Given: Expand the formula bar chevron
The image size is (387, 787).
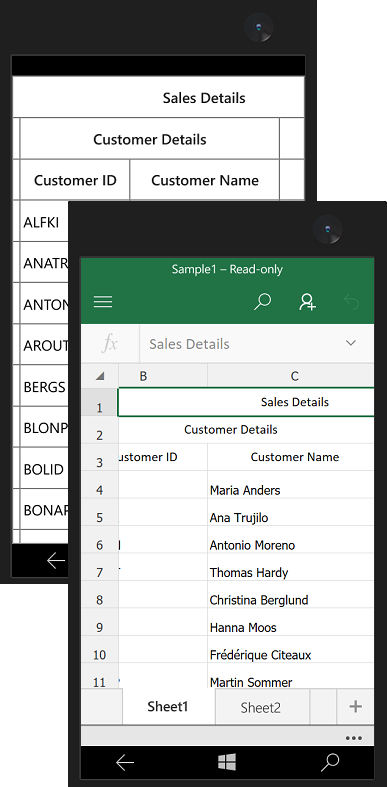Looking at the screenshot, I should click(x=351, y=343).
